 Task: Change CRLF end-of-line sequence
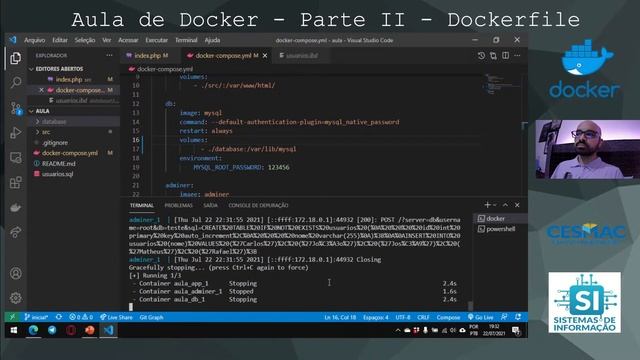(423, 317)
